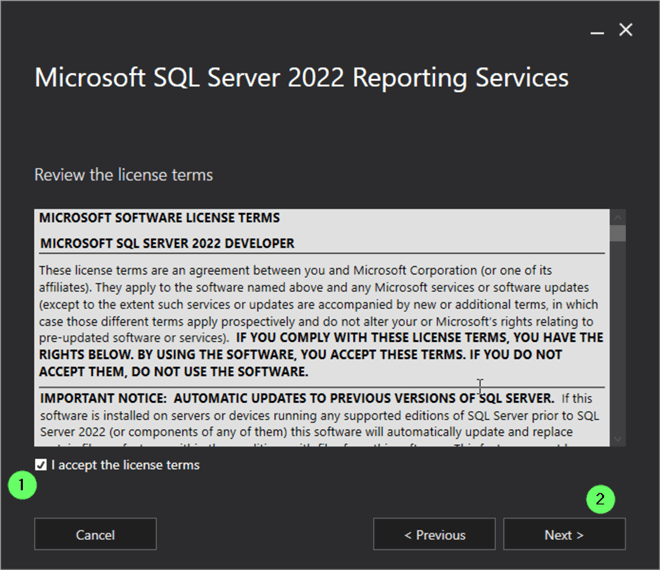Click the installer title 'Microsoft SQL Server 2022 Reporting Services'
660x570 pixels.
point(301,78)
